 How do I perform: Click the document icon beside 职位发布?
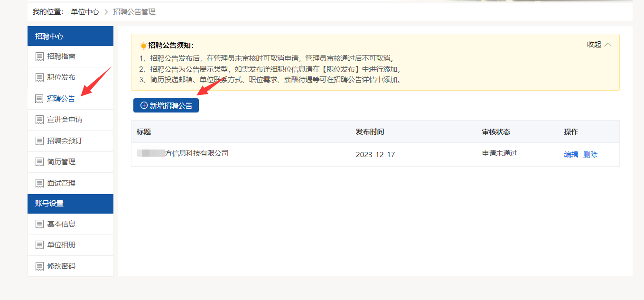[x=39, y=78]
